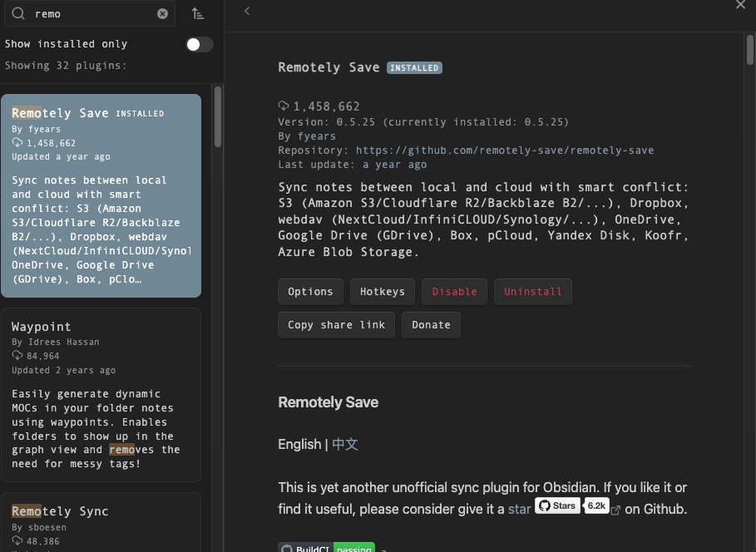Go back using the left chevron
The width and height of the screenshot is (756, 552).
point(247,11)
